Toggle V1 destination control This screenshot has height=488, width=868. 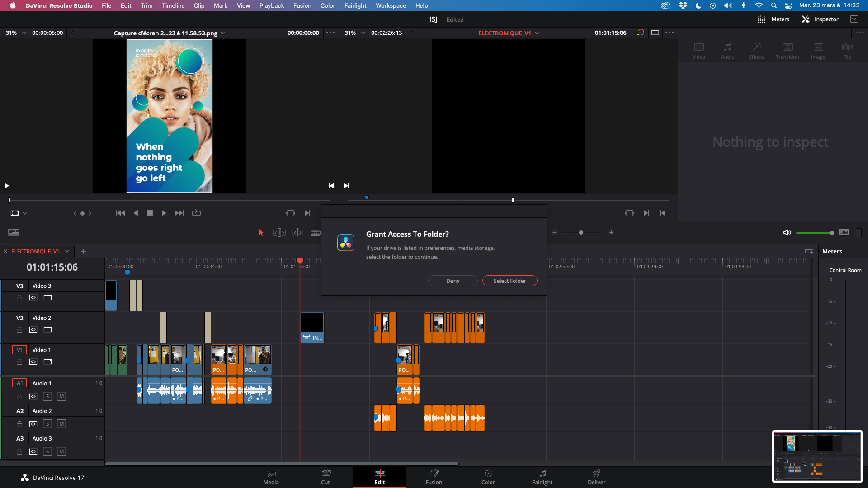[x=19, y=350]
